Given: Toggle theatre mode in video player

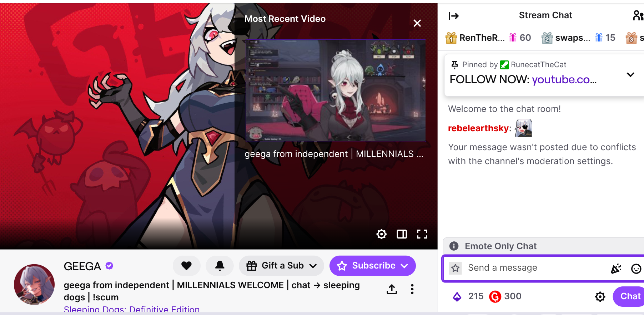Looking at the screenshot, I should [x=402, y=234].
